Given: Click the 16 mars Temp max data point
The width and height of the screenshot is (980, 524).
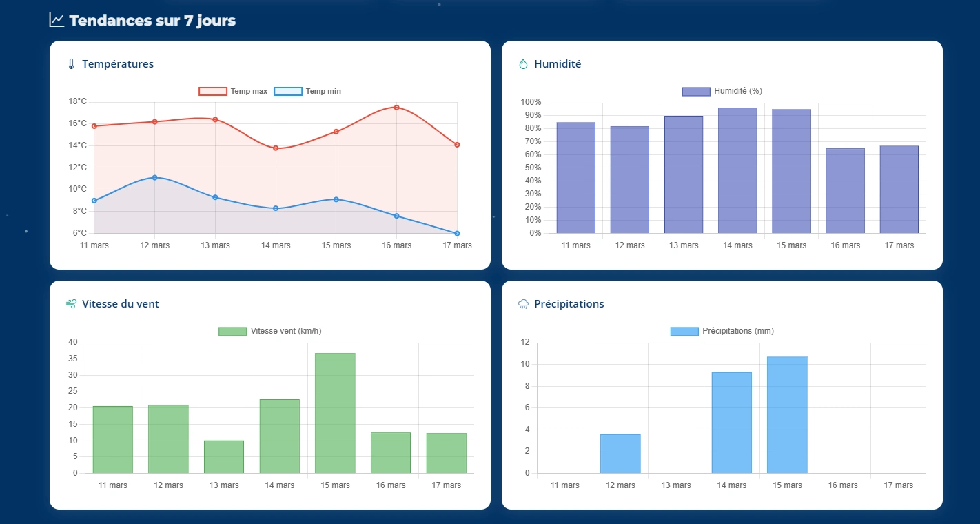Looking at the screenshot, I should click(x=396, y=108).
